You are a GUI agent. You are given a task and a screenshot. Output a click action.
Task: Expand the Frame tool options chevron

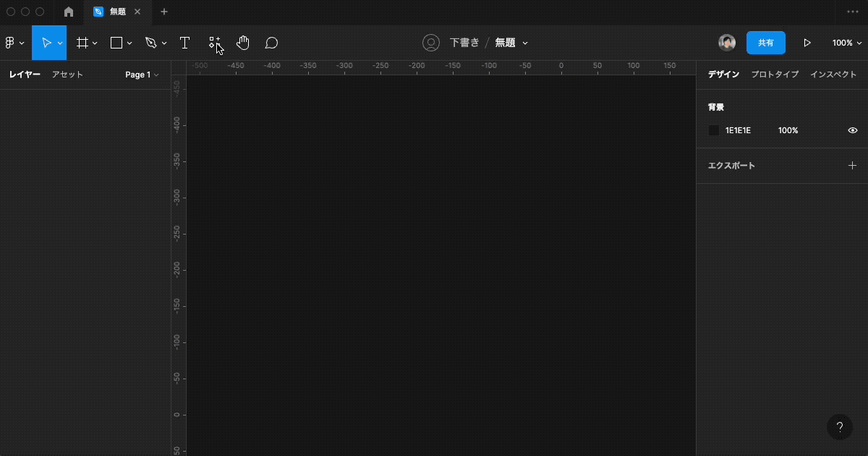95,43
